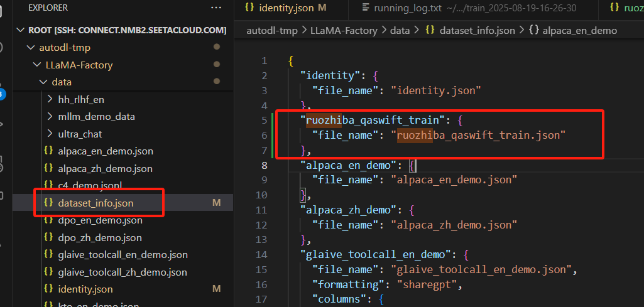Click "ruozhiba_qaswift_train.json" value on line 6

pos(478,136)
